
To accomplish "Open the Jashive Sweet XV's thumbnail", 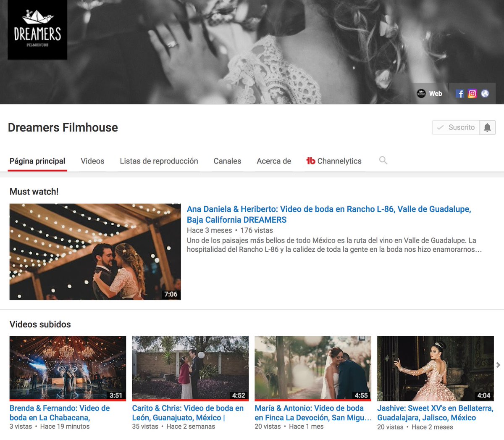I will pos(436,368).
